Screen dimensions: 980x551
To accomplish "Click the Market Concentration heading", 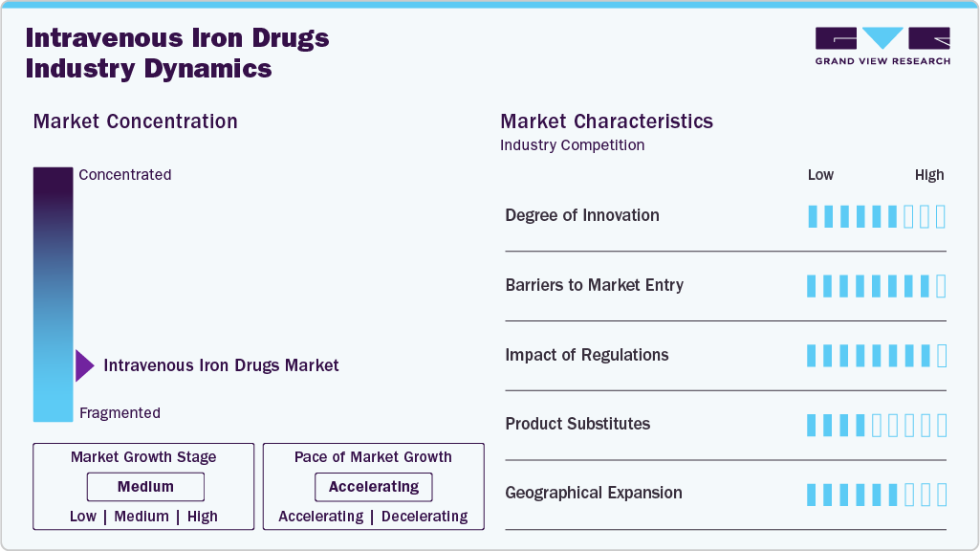I will click(135, 121).
